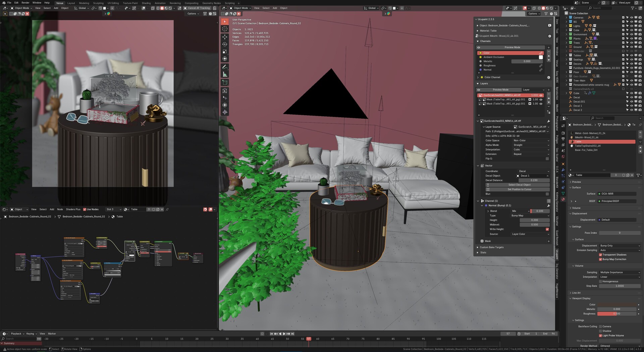Open the Ucupaint sidebar tab
Screen dimensions: 644x352
(557, 254)
